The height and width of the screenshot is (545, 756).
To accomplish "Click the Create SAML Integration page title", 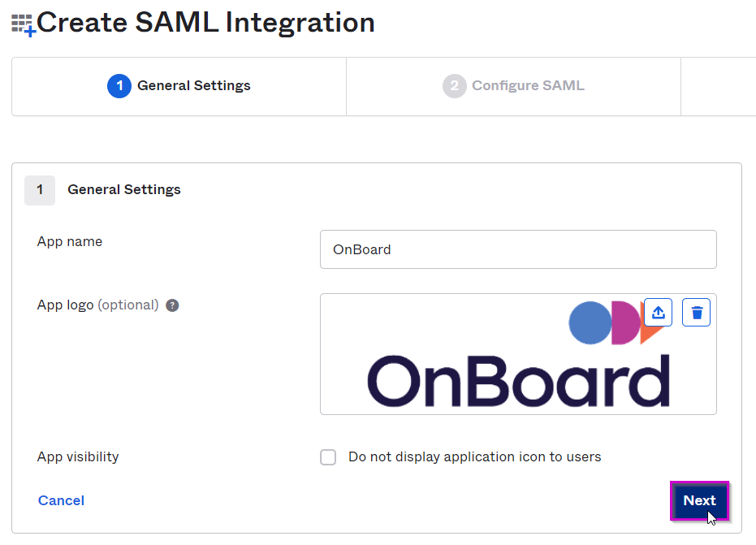I will (206, 23).
